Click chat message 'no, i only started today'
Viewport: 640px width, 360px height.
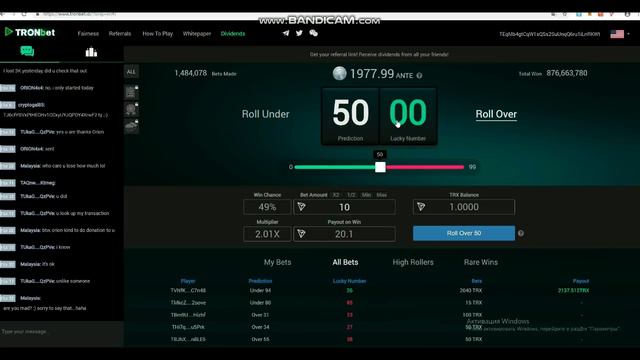coord(69,88)
